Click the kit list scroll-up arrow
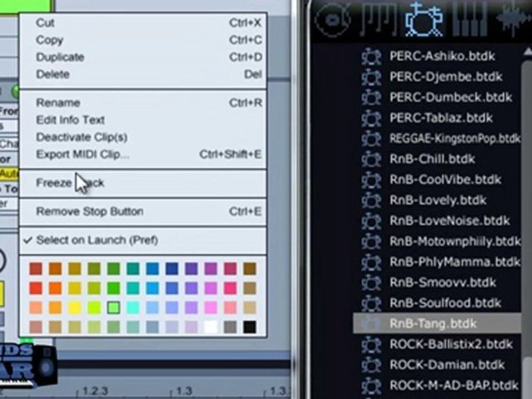The image size is (532, 399). pos(527,52)
